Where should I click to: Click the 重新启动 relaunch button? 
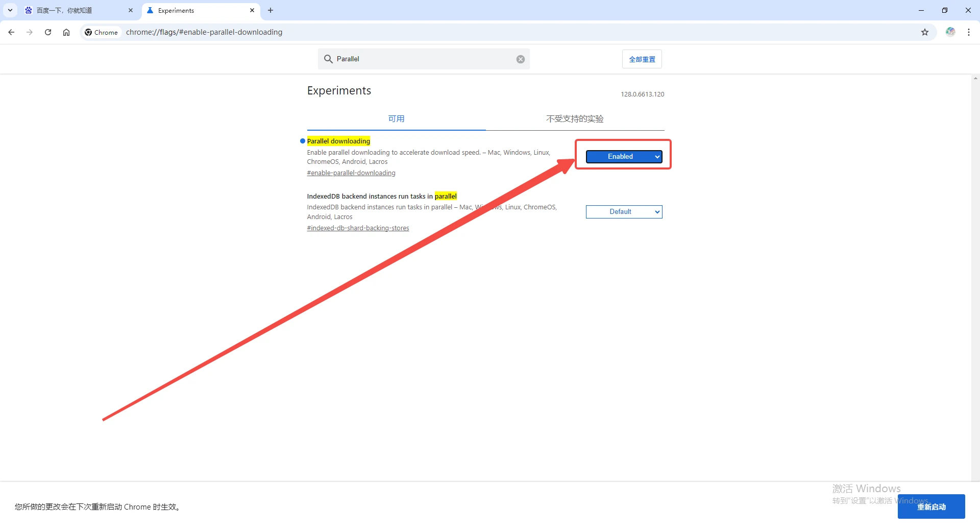click(x=931, y=506)
